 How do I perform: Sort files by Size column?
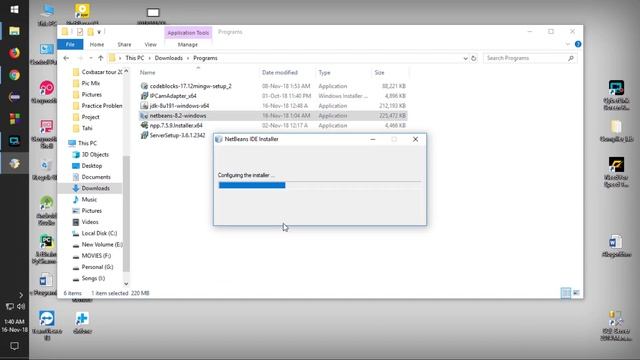(x=379, y=73)
